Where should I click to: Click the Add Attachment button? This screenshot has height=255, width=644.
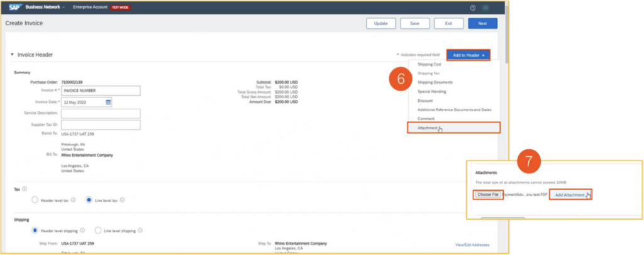(x=570, y=195)
